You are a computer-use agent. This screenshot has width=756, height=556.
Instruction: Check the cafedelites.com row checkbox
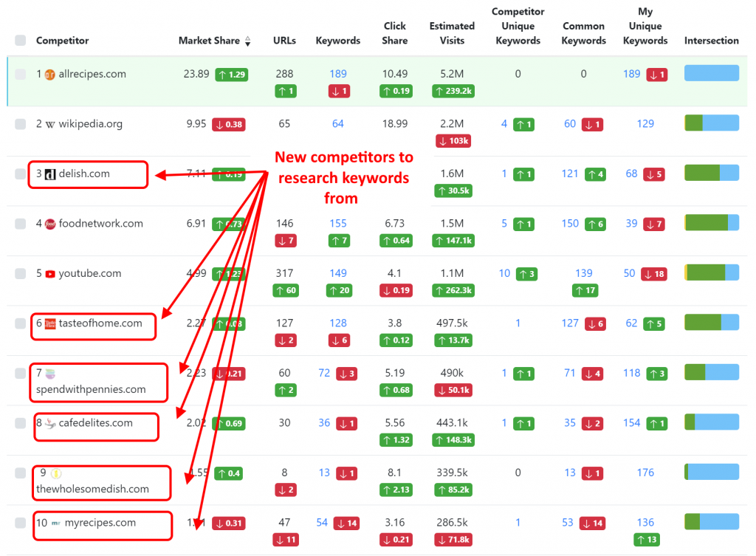point(20,423)
